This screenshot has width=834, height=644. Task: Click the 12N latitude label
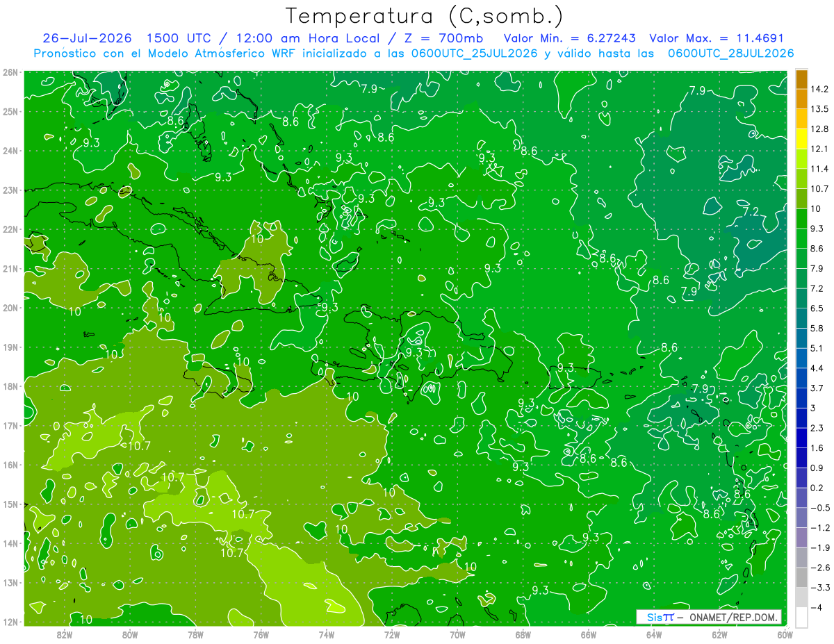10,622
